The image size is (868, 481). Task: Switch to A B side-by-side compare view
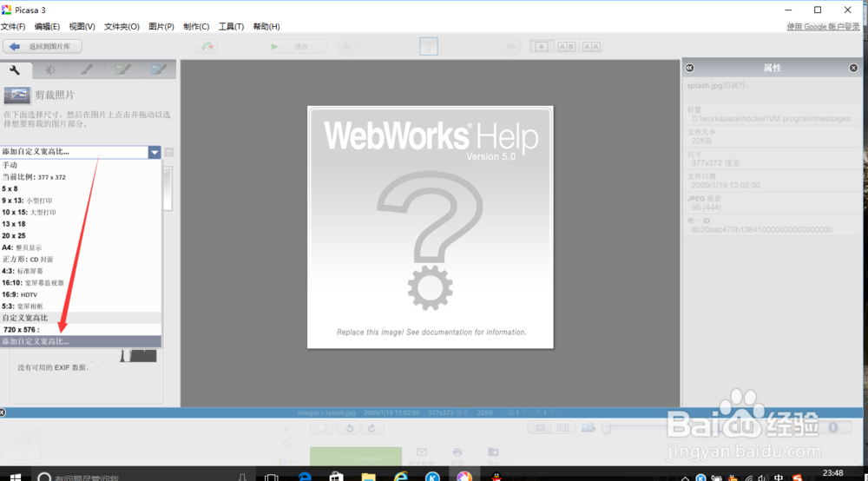tap(566, 47)
